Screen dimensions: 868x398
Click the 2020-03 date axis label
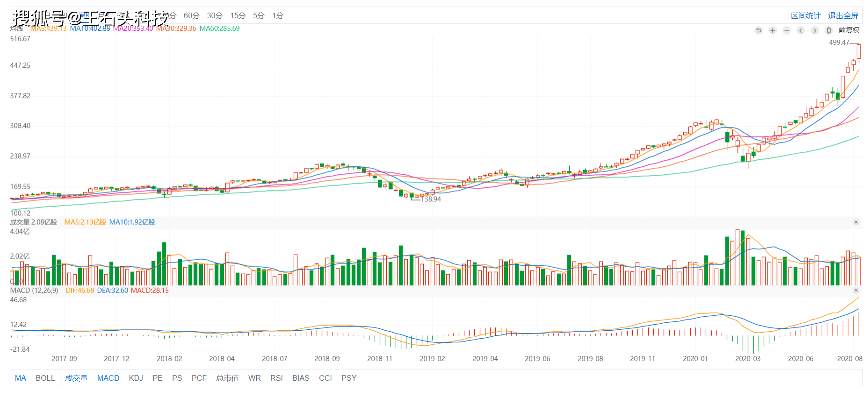tap(748, 359)
